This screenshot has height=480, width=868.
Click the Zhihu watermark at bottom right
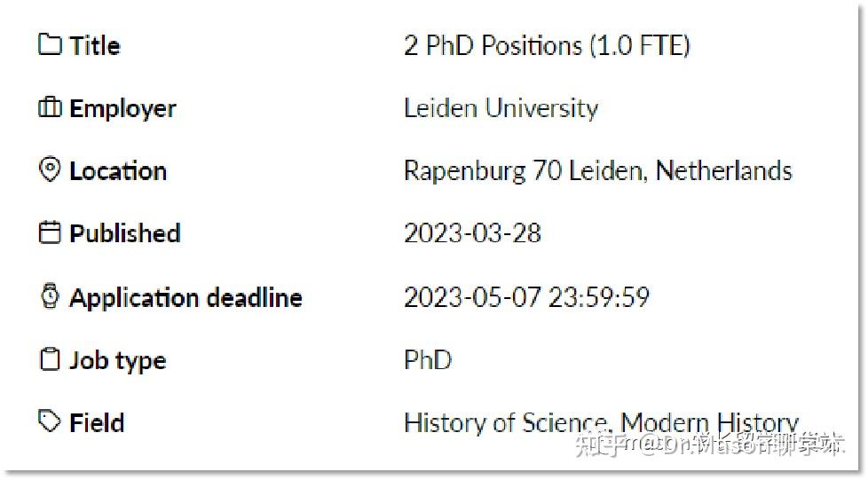click(710, 444)
